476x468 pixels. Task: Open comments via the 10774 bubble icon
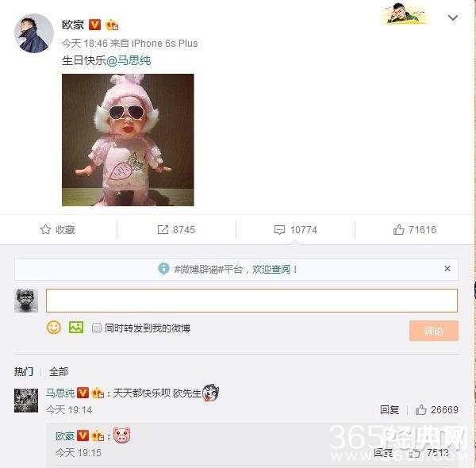tap(279, 230)
